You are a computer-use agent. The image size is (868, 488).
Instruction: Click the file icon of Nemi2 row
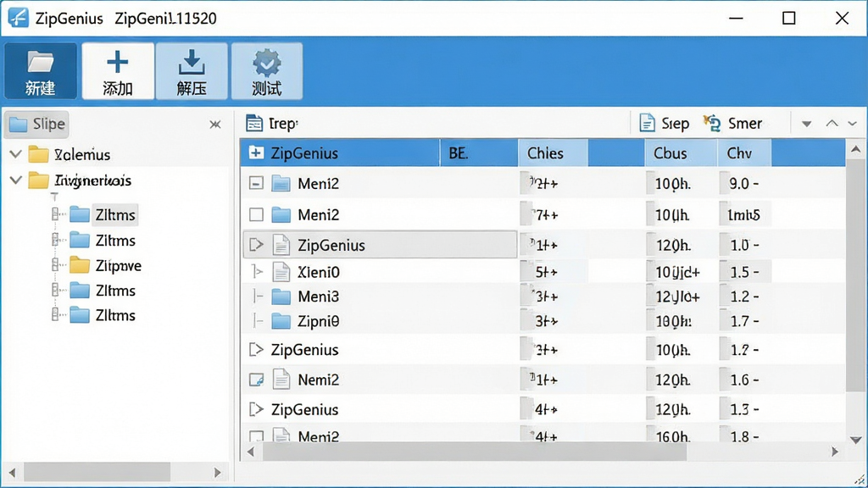(x=281, y=380)
